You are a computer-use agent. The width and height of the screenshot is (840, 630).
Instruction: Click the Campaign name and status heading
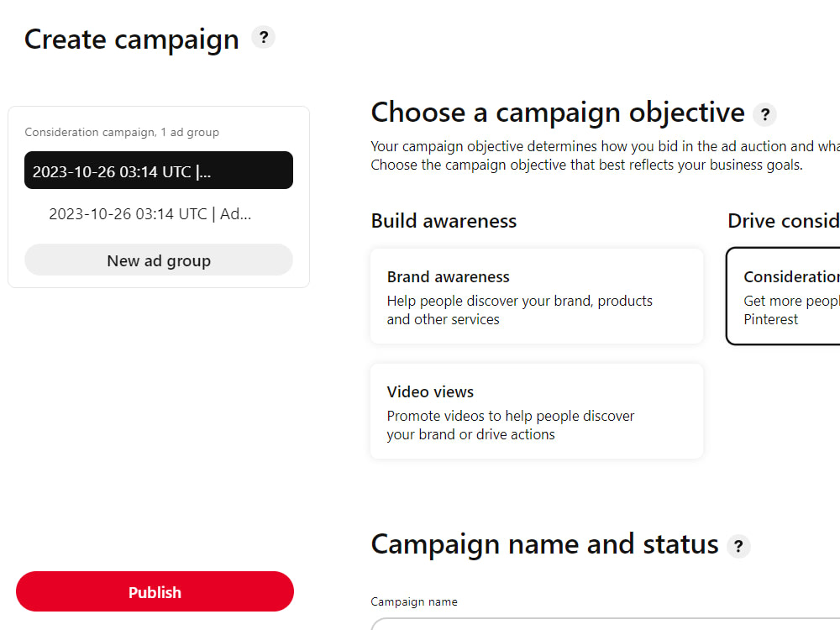[544, 545]
